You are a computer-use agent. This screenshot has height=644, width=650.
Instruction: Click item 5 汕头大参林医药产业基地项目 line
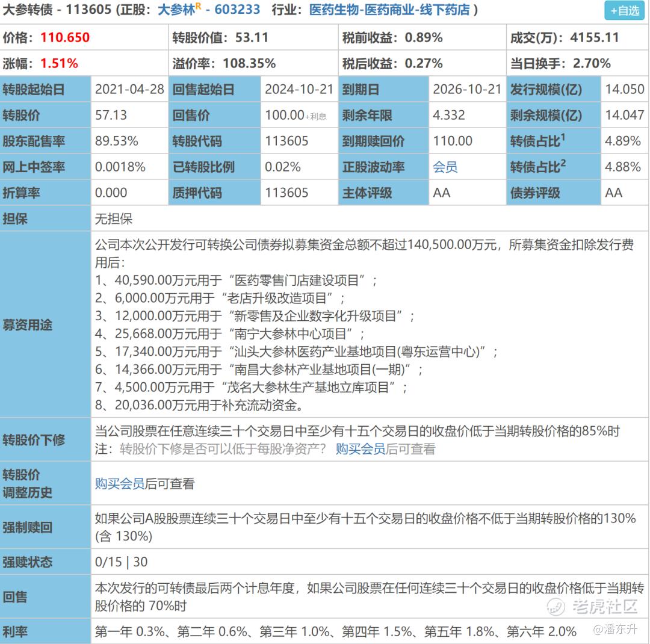(x=296, y=351)
